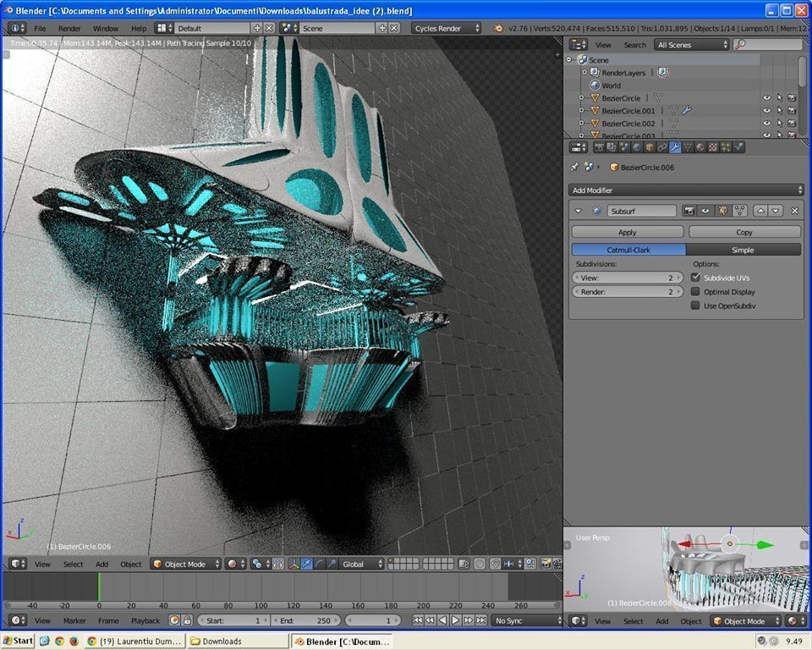
Task: Open the Cycles Render engine dropdown
Action: (x=447, y=29)
